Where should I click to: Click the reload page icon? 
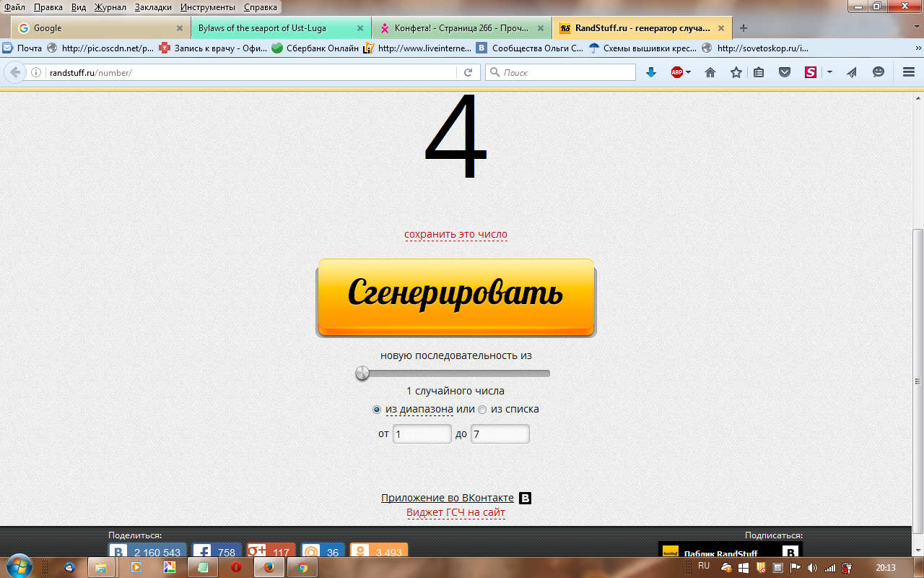pos(468,72)
